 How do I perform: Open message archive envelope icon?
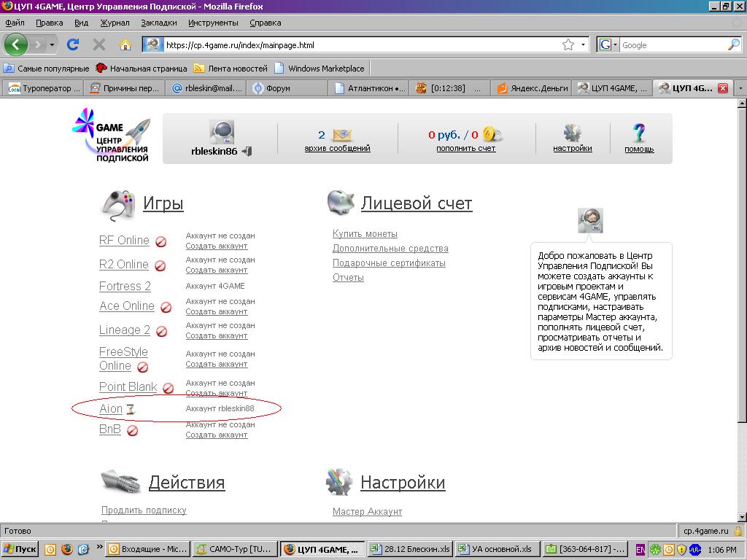tap(342, 135)
